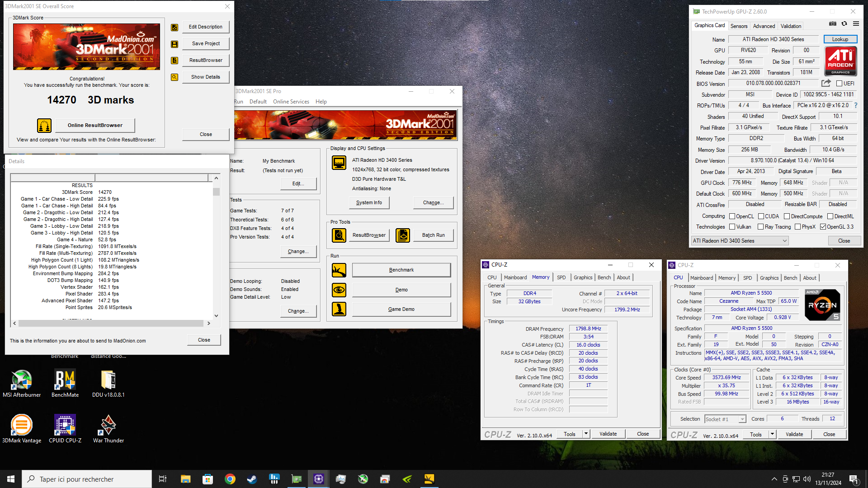
Task: Open the Socket #1 selection dropdown
Action: click(725, 419)
